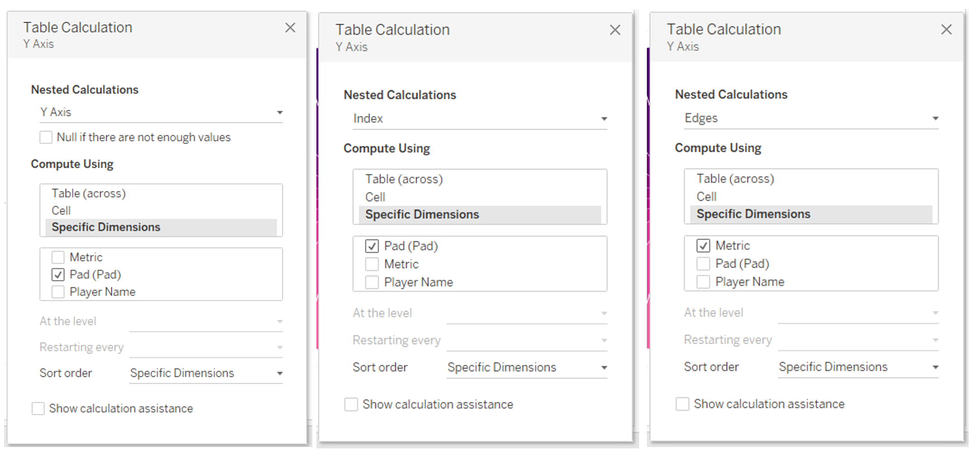Viewport: 980px width, 461px height.
Task: Close the left Table Calculation dialog
Action: pos(290,28)
